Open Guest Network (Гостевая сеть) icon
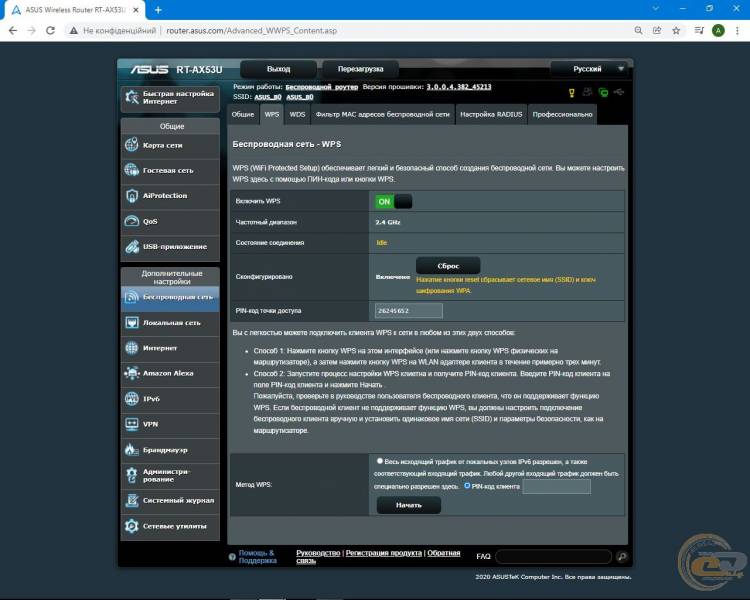The width and height of the screenshot is (750, 600). 132,170
